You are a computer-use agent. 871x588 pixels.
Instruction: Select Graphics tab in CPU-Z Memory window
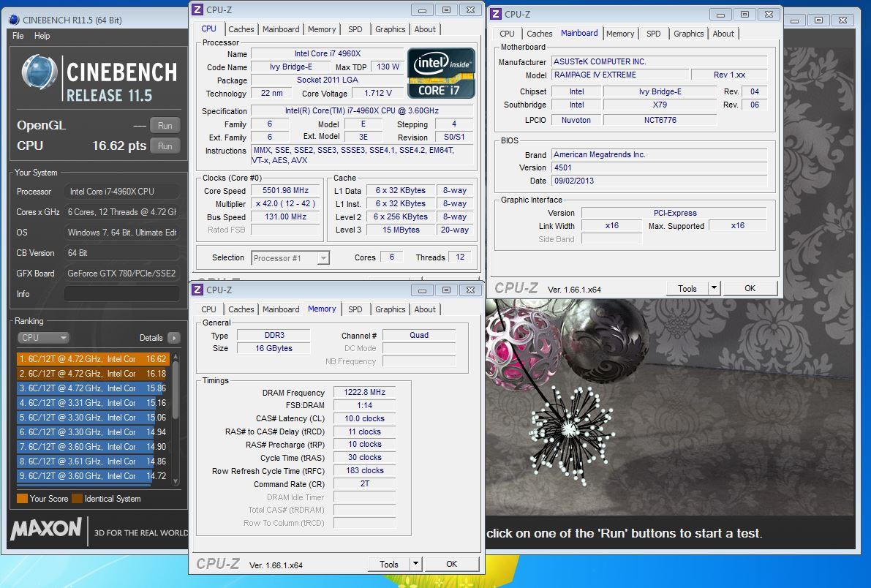[x=390, y=309]
